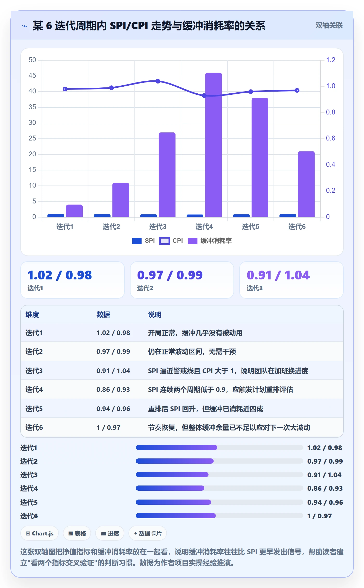364x588 pixels.
Task: Click the CPI line point at 迭代4
Action: [204, 95]
